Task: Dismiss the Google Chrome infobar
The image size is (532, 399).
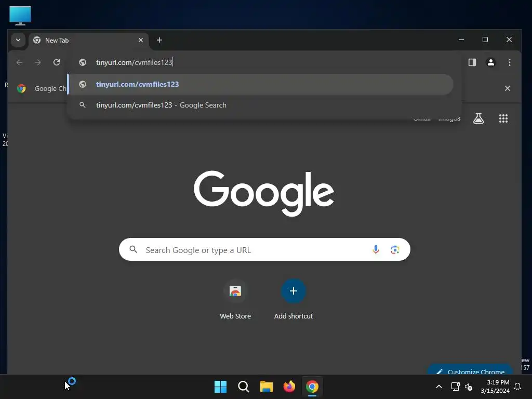Action: [508, 88]
